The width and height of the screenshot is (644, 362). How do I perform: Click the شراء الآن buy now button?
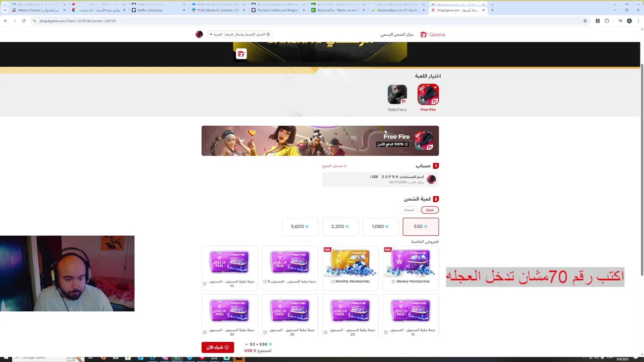[x=218, y=347]
